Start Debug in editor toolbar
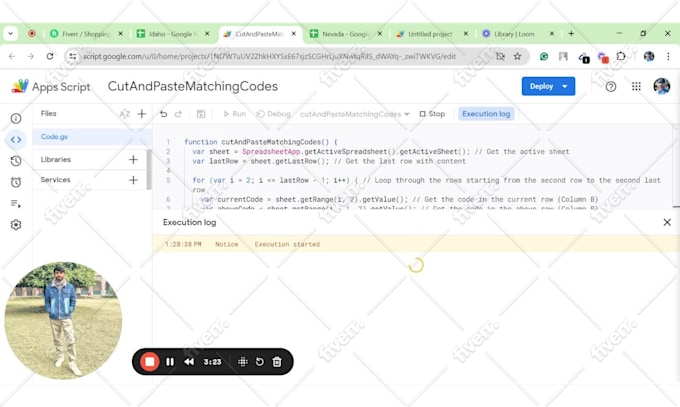This screenshot has width=680, height=407. [273, 114]
